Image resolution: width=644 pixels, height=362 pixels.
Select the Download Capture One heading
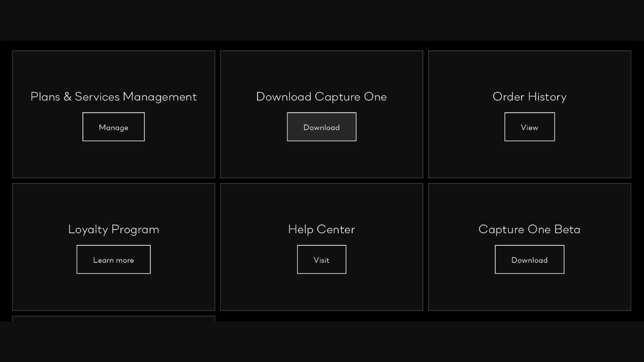[321, 97]
